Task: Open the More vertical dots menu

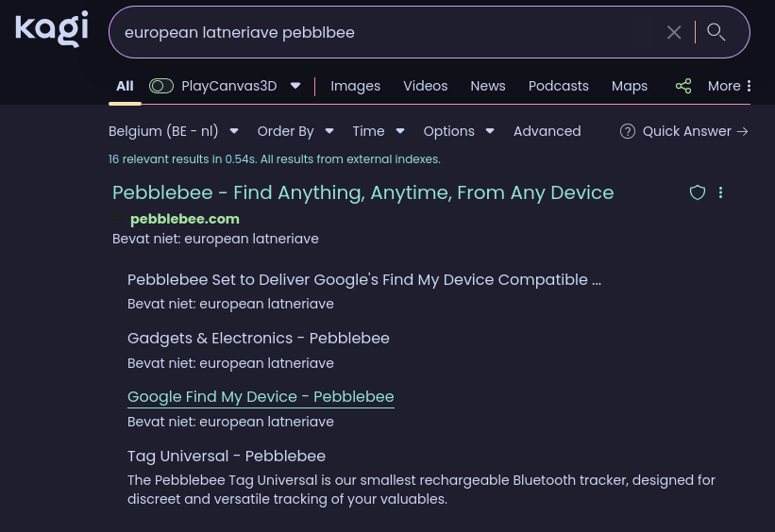Action: [749, 86]
